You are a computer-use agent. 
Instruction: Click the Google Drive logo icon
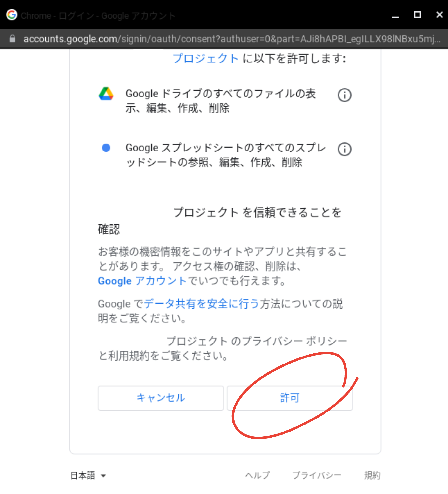[x=106, y=94]
